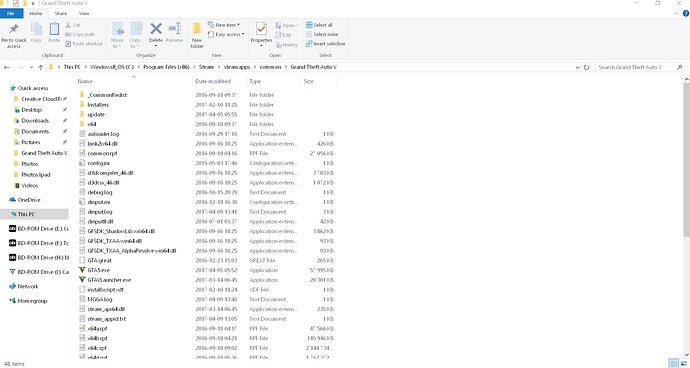Select the steam_appid.txt file
The height and width of the screenshot is (368, 690).
(107, 319)
